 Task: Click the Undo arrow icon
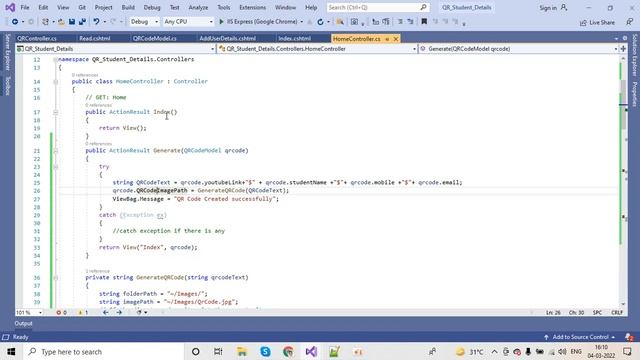tap(96, 22)
